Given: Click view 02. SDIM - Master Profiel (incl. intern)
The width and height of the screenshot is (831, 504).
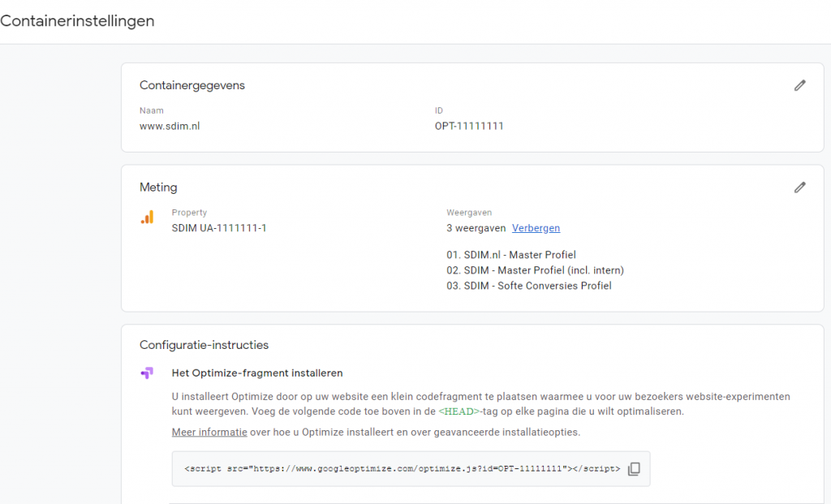Looking at the screenshot, I should coord(535,270).
